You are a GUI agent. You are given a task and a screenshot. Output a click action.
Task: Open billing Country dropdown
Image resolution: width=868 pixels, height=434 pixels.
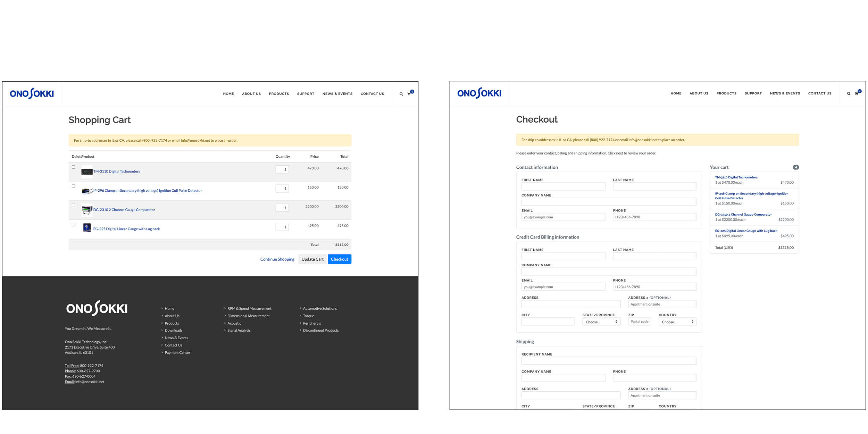(677, 322)
